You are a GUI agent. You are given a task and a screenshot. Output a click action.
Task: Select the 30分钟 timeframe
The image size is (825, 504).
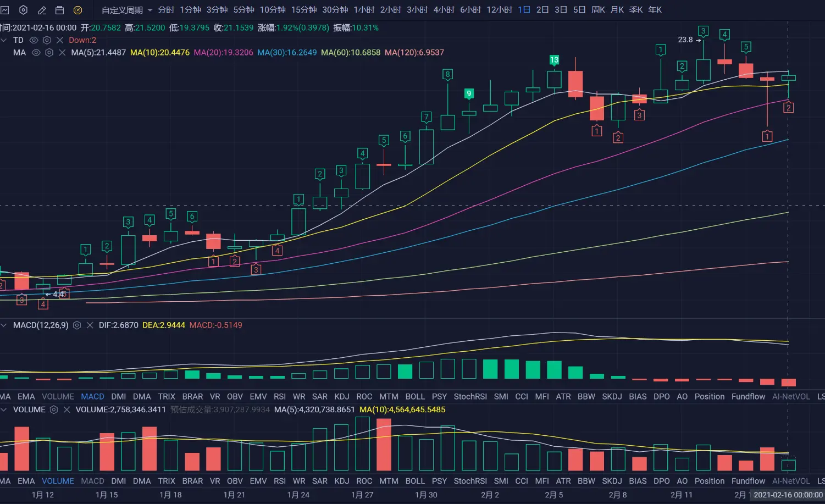point(335,10)
